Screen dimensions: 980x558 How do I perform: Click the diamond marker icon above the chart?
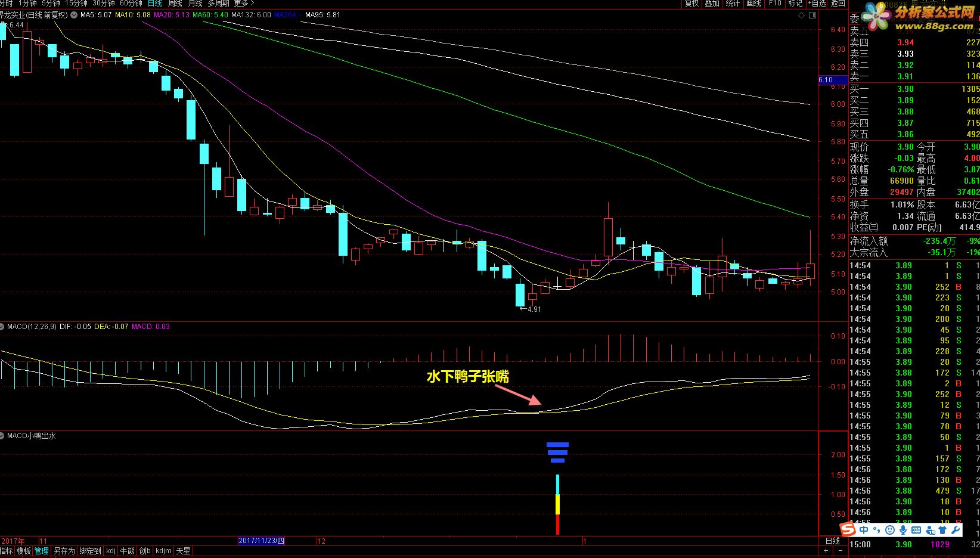pyautogui.click(x=801, y=15)
